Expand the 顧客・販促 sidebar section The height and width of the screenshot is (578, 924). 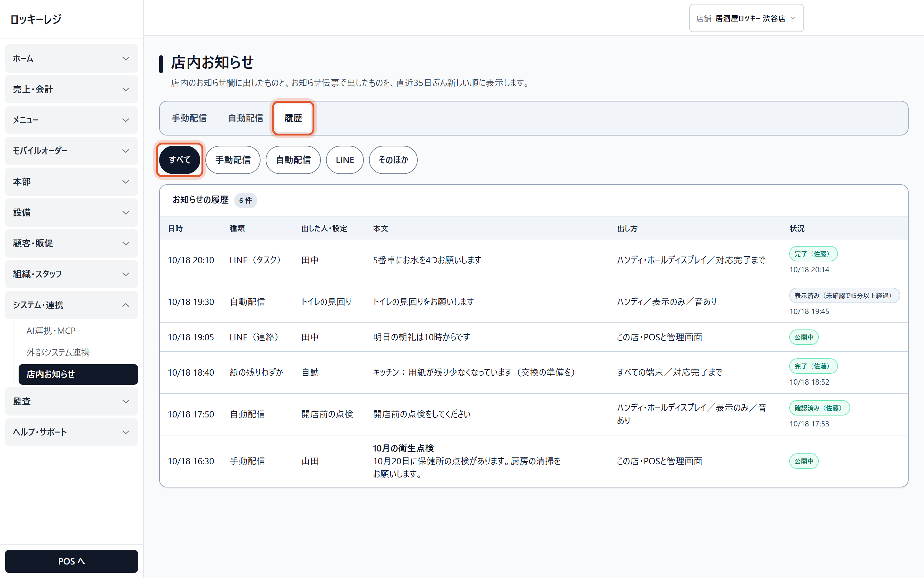click(72, 243)
